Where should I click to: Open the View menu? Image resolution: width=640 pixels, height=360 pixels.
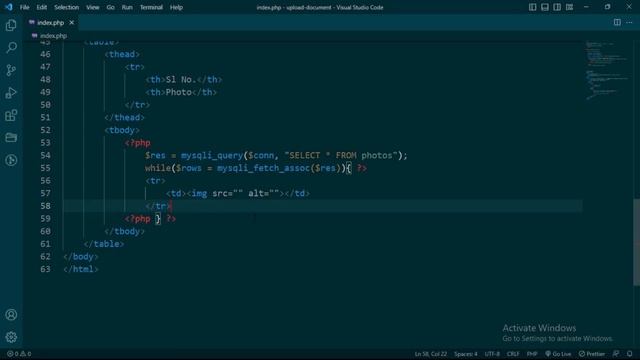point(93,7)
